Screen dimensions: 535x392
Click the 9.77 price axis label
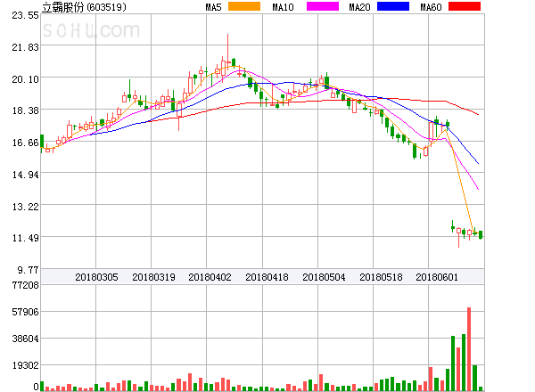(28, 270)
